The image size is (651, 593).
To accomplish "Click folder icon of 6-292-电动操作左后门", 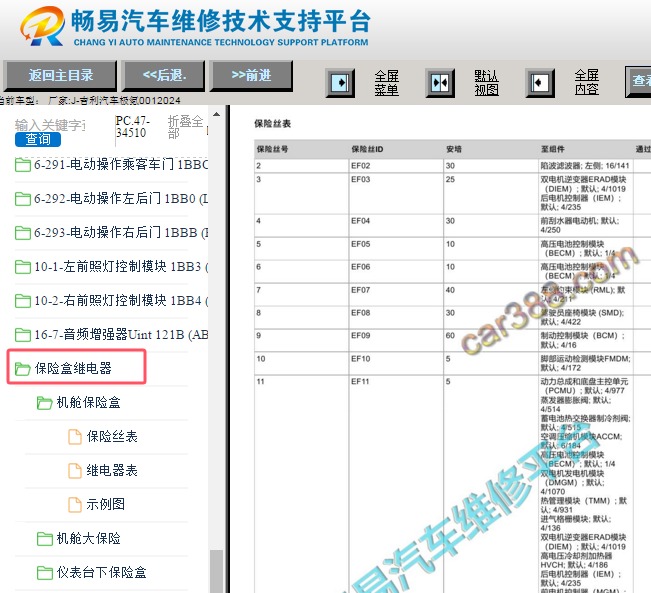I will 23,199.
